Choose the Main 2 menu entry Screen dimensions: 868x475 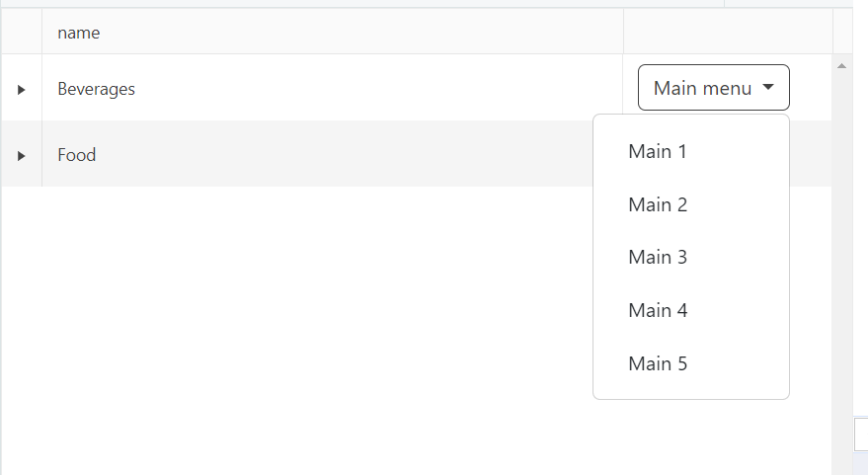pos(657,204)
